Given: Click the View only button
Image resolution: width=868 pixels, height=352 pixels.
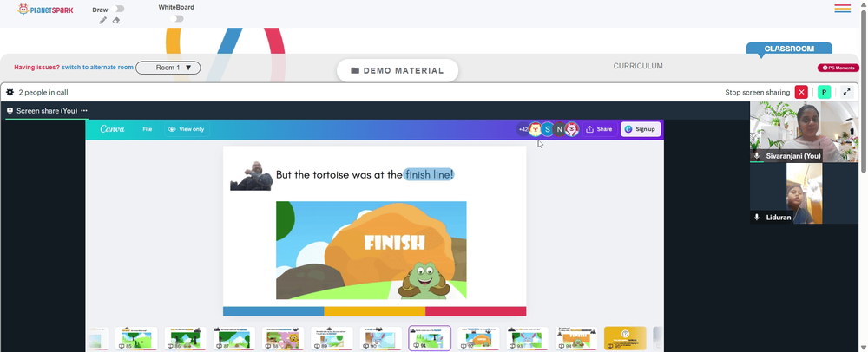Looking at the screenshot, I should coord(187,129).
